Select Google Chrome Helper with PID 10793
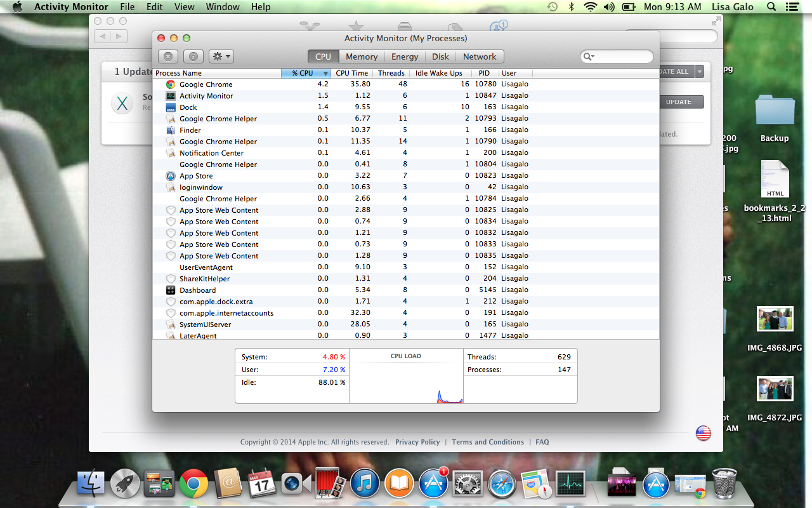 point(406,119)
